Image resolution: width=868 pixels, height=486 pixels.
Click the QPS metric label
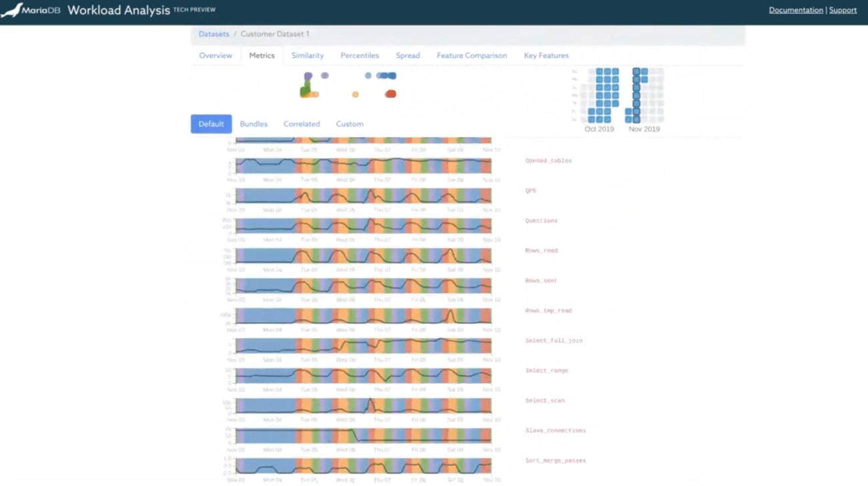tap(532, 191)
